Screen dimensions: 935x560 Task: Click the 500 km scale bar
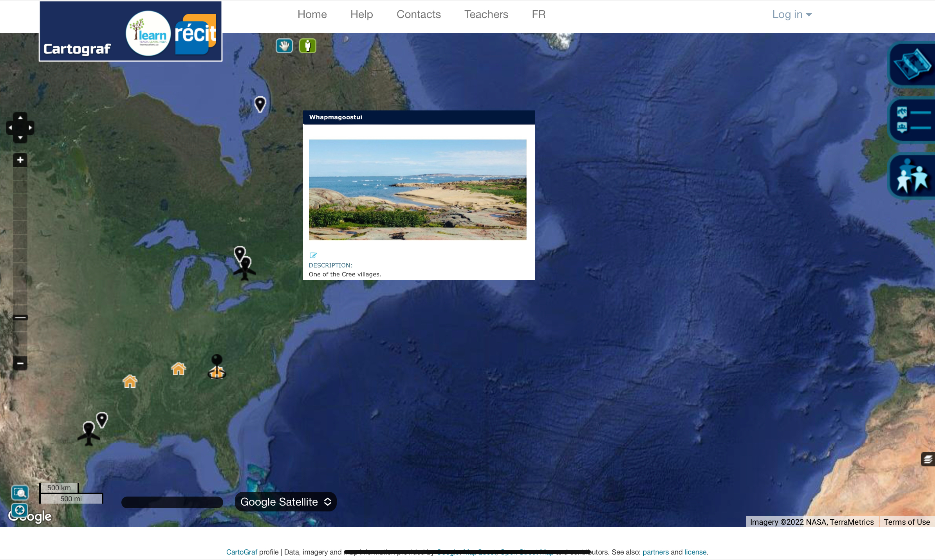pyautogui.click(x=59, y=488)
